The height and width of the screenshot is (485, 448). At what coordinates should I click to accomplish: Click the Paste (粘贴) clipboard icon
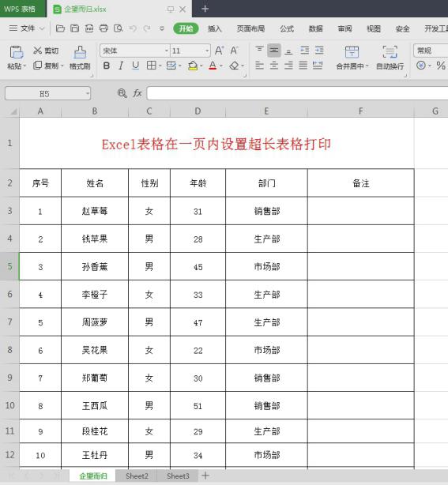16,52
